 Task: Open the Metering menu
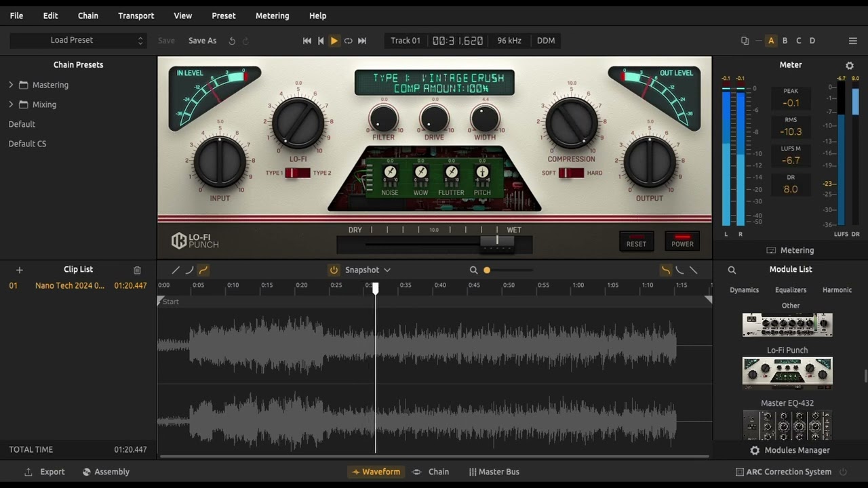[273, 16]
